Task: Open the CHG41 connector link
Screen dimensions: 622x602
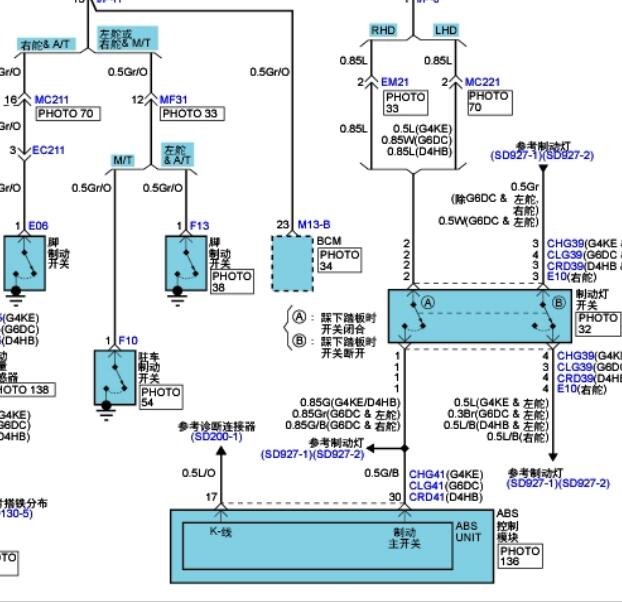Action: click(427, 474)
